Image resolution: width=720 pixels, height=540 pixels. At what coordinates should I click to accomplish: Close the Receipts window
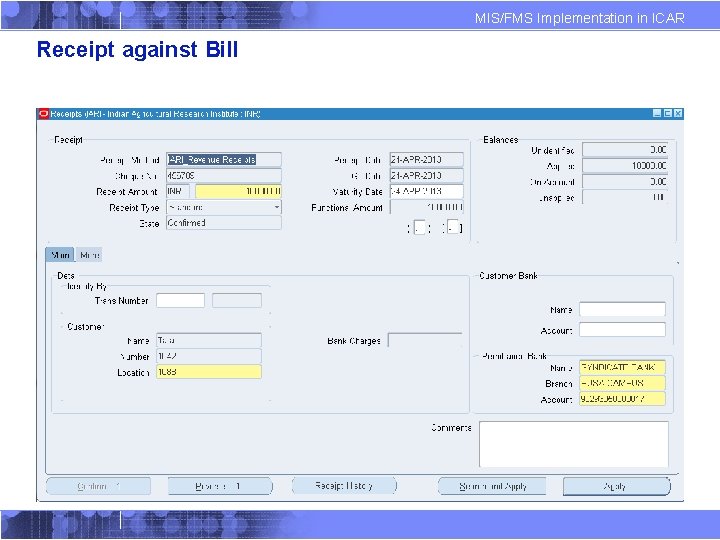click(678, 113)
